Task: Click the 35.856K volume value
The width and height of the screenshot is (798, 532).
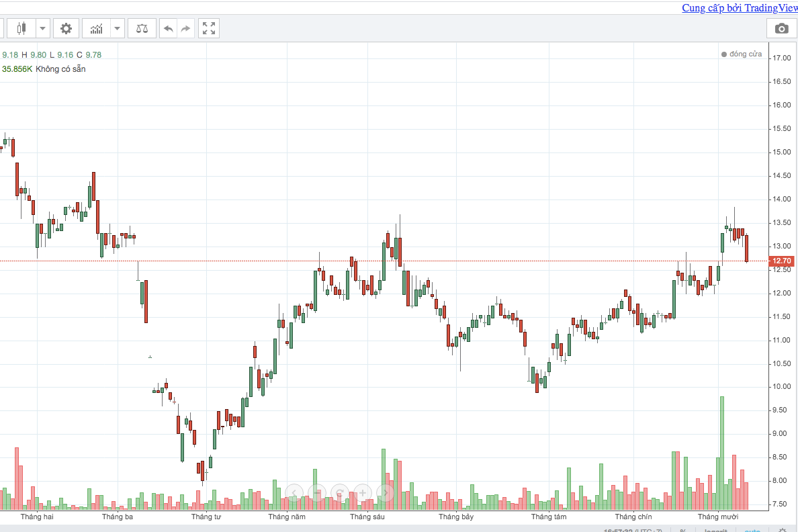Action: 17,69
